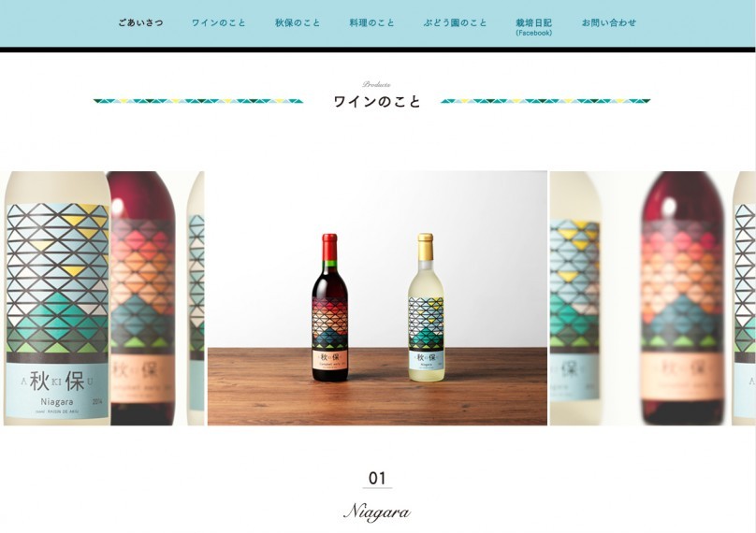Screen dimensions: 756x533
Task: Show next slide with blurred red bottle
Action: (x=652, y=298)
